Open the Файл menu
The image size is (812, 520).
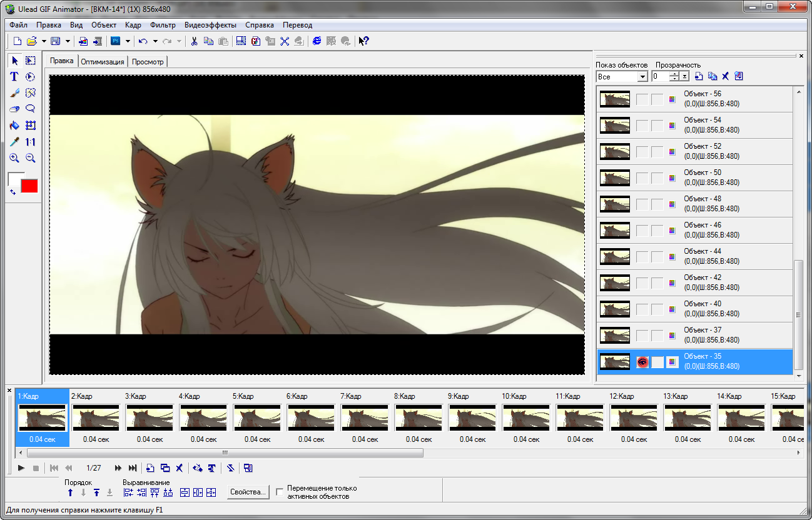pos(19,25)
